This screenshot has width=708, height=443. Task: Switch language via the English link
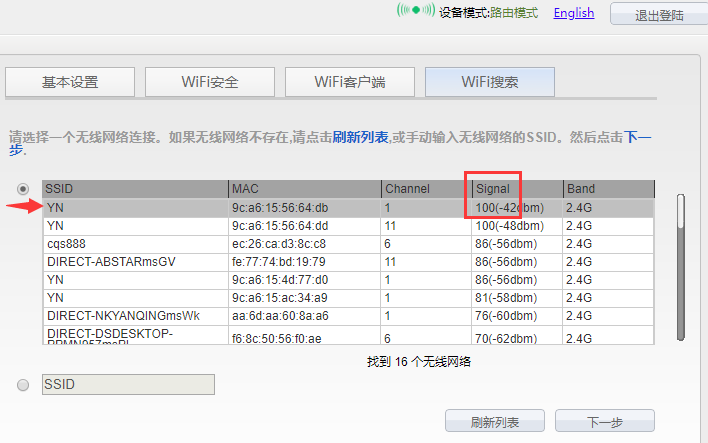click(x=573, y=13)
